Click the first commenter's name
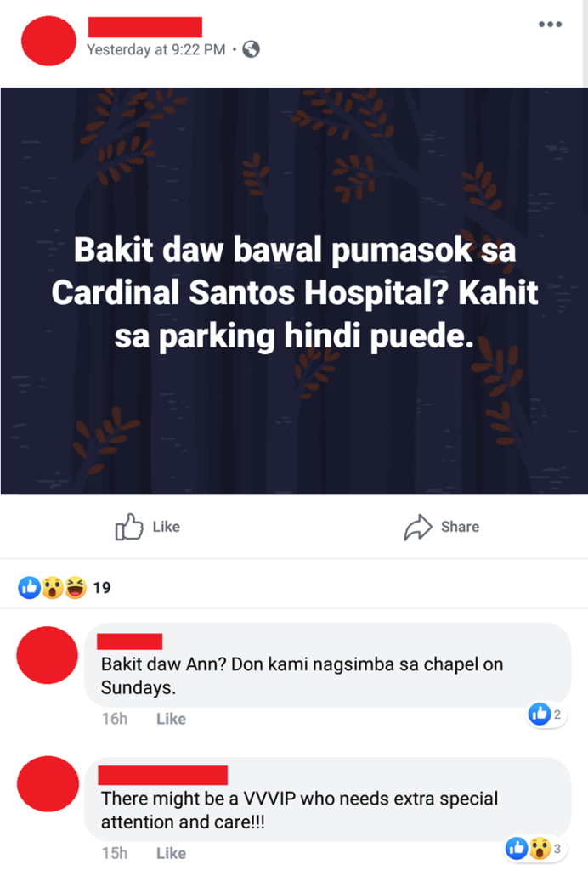 [x=130, y=641]
